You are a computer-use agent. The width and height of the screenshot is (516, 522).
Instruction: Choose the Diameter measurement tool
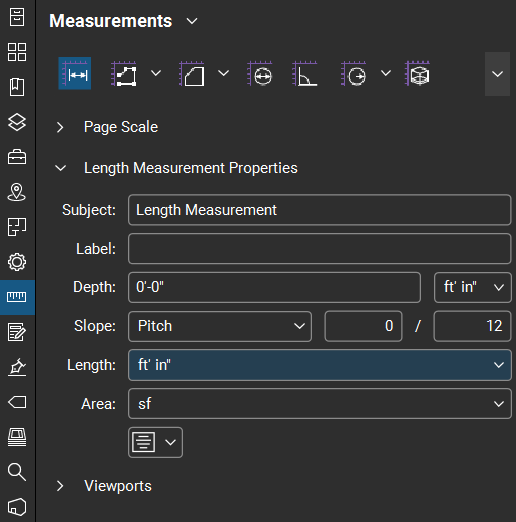tap(260, 74)
